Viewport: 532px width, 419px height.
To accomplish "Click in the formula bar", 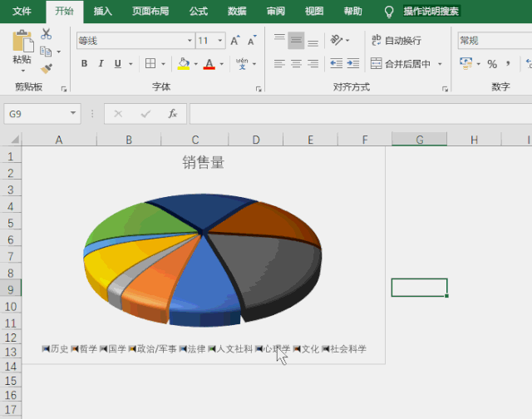I will (x=361, y=114).
